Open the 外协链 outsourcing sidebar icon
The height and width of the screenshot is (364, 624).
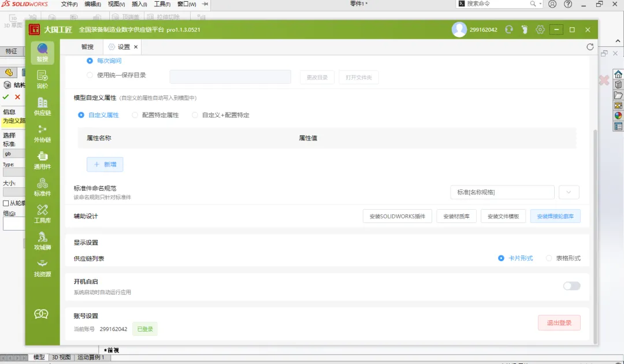(43, 133)
